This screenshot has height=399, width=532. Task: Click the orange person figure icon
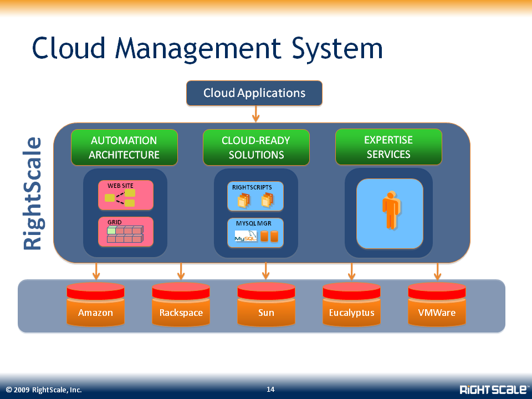392,210
